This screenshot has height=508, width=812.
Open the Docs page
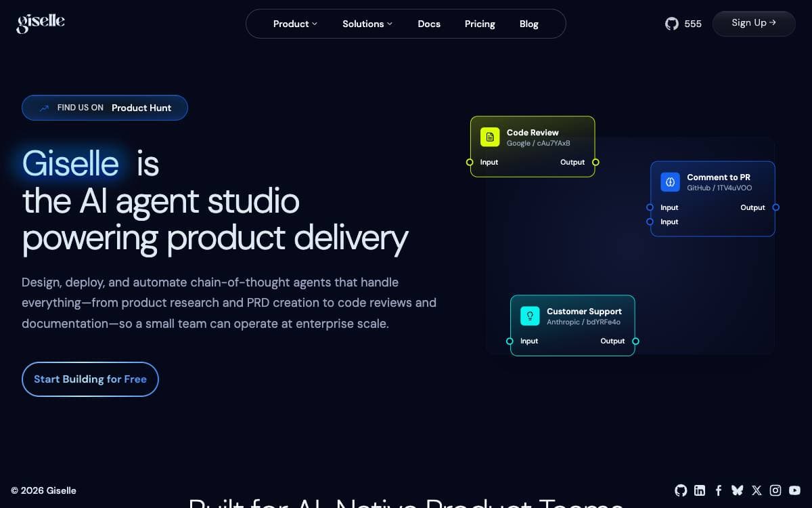click(429, 24)
